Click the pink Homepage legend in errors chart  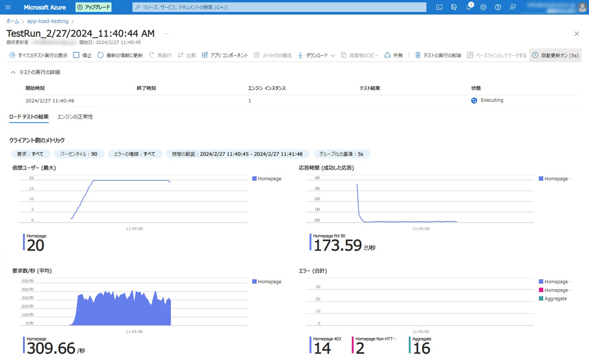pyautogui.click(x=555, y=290)
